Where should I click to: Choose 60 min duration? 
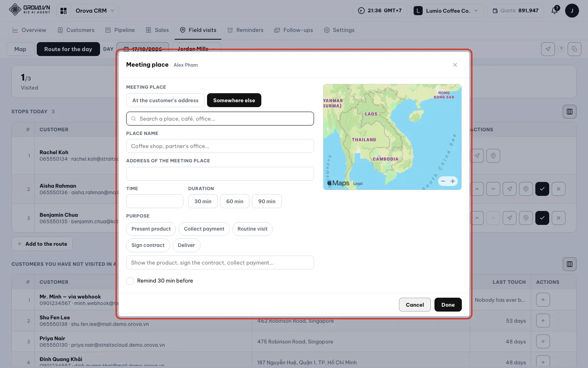click(x=235, y=201)
